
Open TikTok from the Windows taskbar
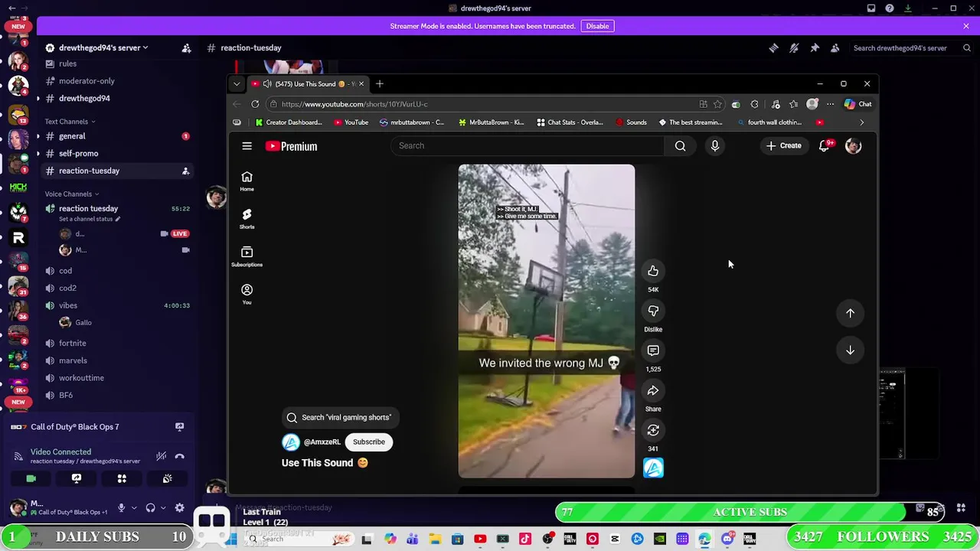[x=525, y=540]
